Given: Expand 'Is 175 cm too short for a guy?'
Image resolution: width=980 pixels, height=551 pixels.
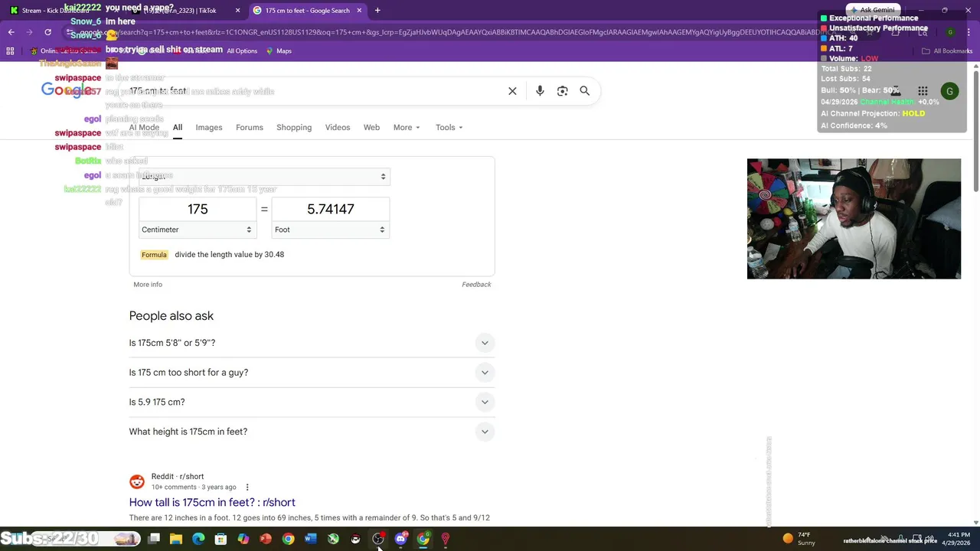Looking at the screenshot, I should point(312,373).
